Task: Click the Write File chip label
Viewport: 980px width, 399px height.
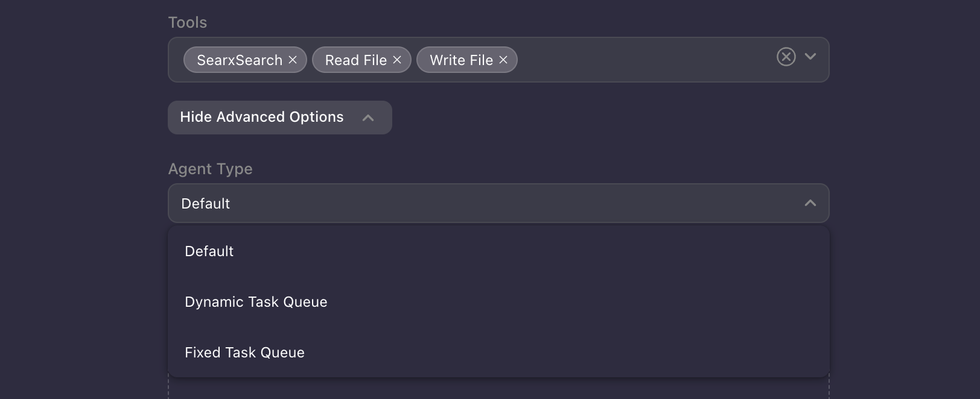Action: (461, 60)
